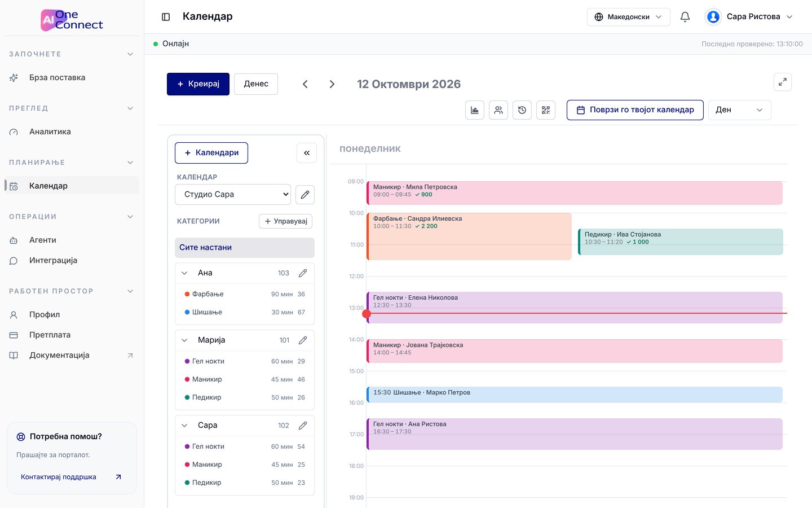Open the Ден view dropdown

(739, 110)
